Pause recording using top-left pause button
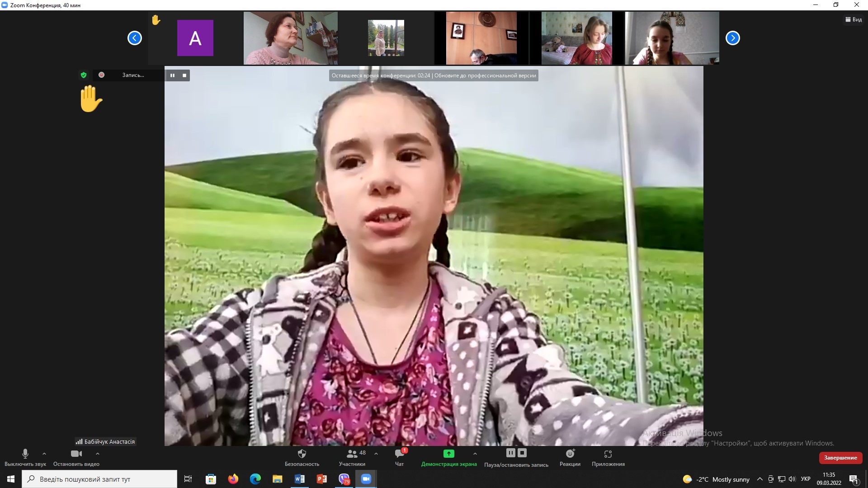The image size is (868, 488). click(172, 75)
